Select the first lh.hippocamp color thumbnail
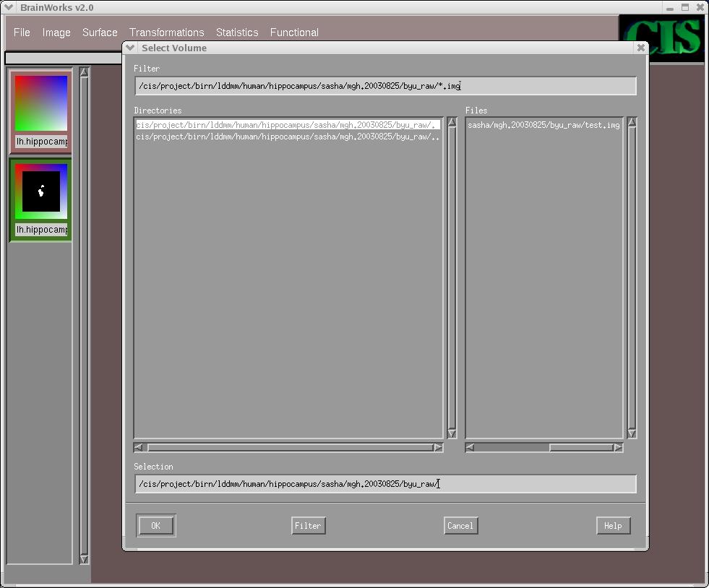This screenshot has height=588, width=709. click(x=41, y=103)
